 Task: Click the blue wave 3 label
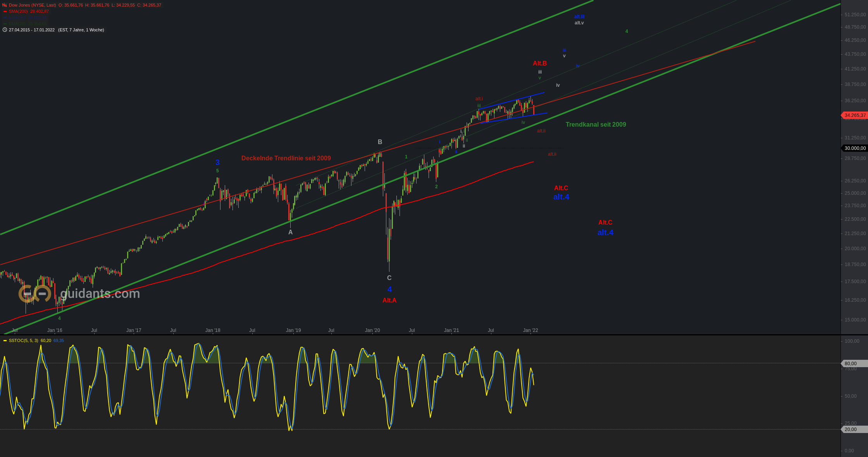point(217,163)
